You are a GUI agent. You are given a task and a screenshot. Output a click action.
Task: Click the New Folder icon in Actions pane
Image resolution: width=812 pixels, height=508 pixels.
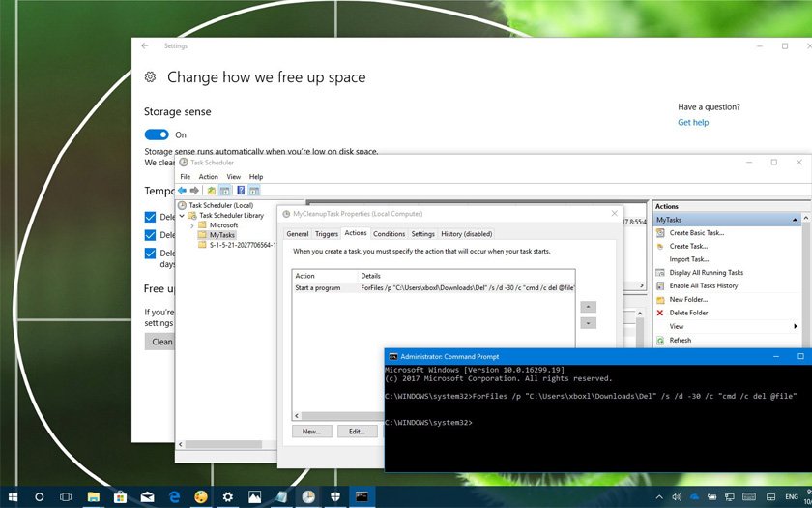pos(660,299)
